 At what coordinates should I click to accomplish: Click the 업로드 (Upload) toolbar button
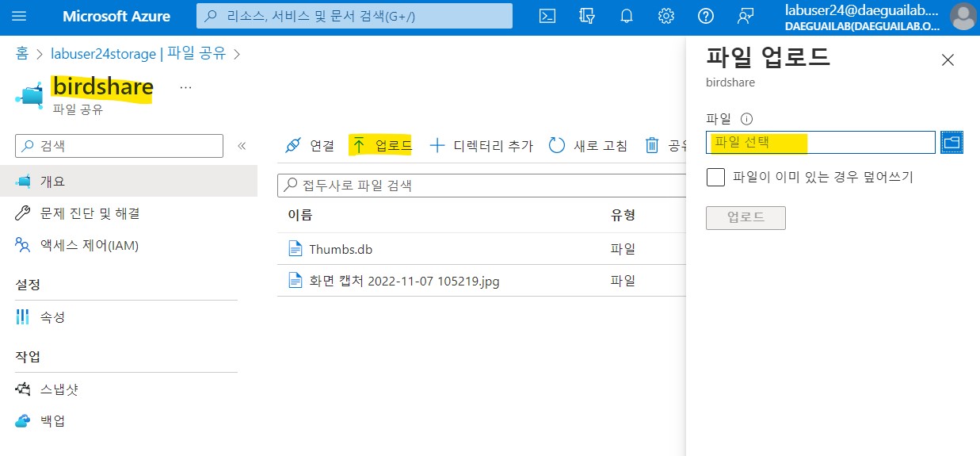point(382,145)
